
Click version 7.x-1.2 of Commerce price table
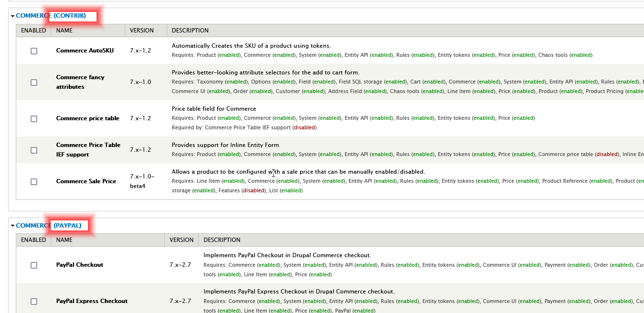[140, 118]
